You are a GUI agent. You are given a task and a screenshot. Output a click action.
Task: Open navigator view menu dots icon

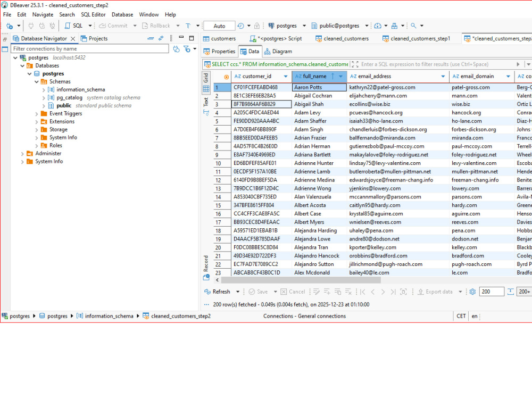tap(171, 38)
